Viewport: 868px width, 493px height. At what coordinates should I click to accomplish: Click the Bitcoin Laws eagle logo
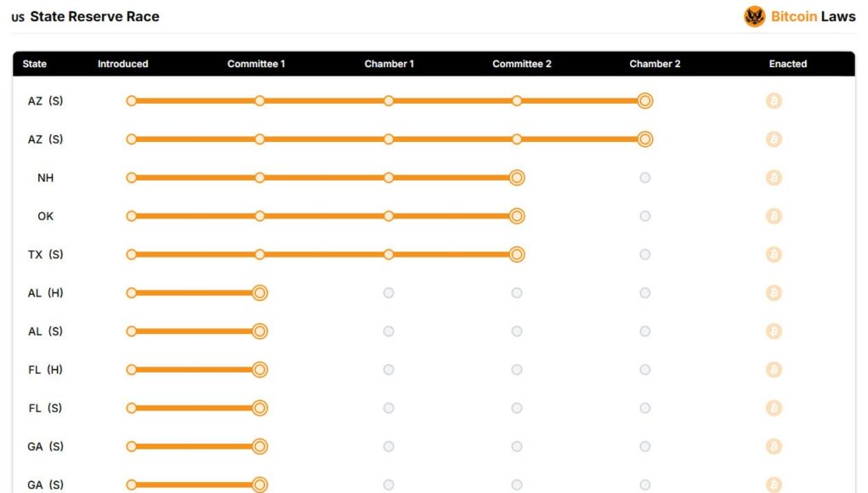(x=754, y=17)
